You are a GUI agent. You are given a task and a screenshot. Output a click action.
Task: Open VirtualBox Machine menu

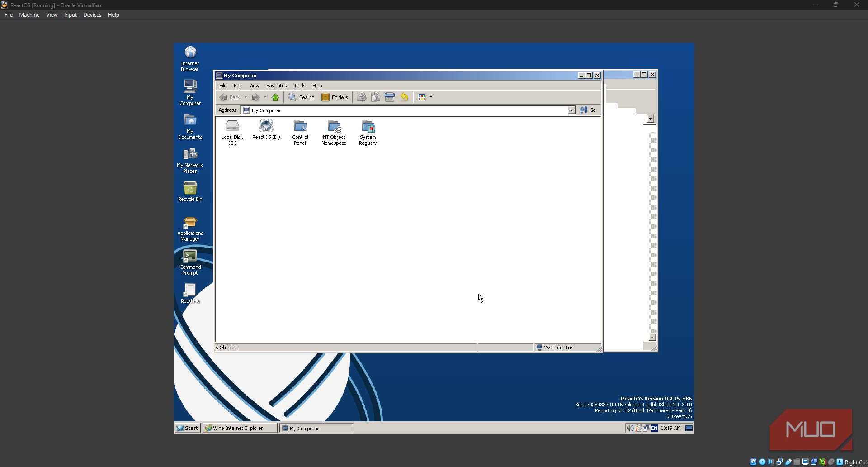pos(29,15)
